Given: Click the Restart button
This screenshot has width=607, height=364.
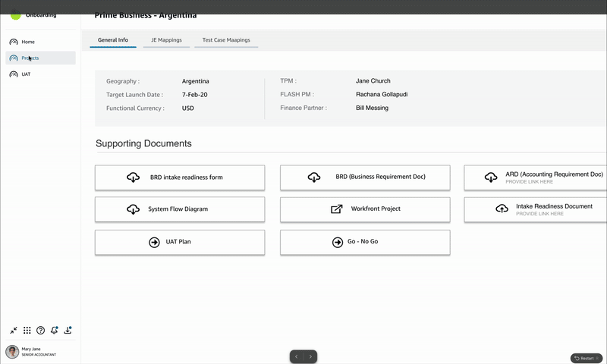Looking at the screenshot, I should [586, 358].
